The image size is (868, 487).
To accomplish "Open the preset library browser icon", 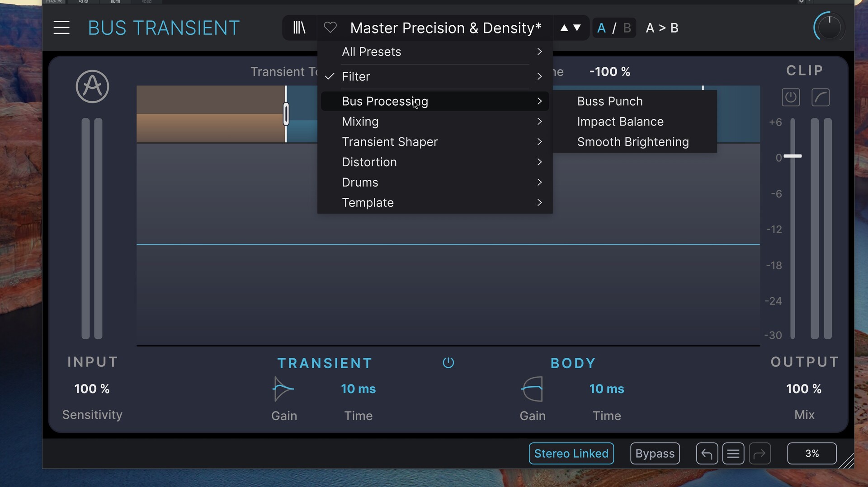I will (299, 28).
